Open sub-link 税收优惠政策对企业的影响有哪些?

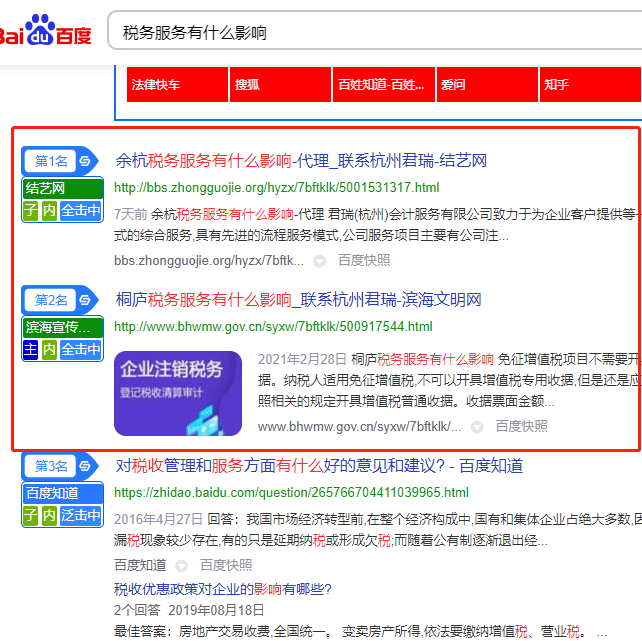click(223, 589)
